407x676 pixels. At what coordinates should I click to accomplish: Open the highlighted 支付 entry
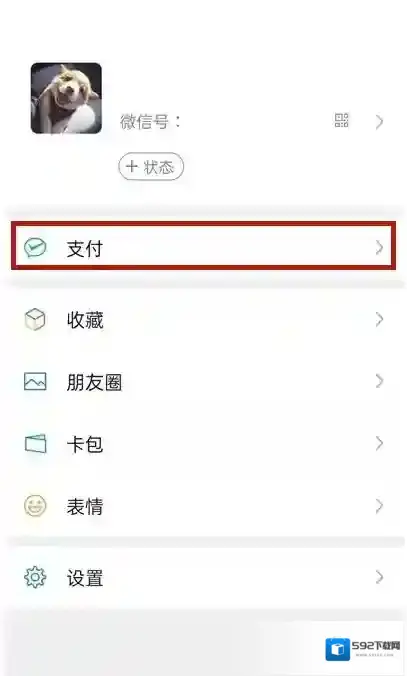204,246
